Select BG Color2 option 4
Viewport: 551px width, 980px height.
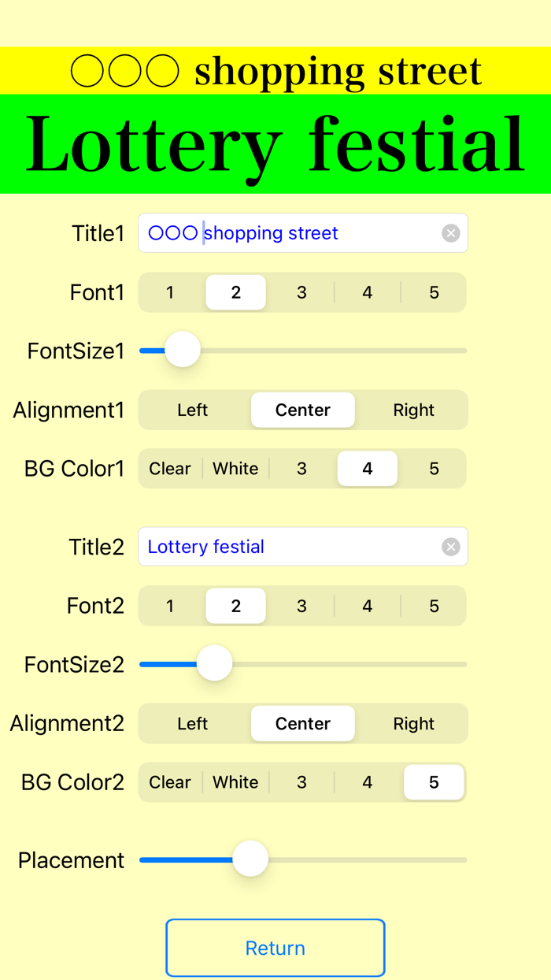(367, 781)
